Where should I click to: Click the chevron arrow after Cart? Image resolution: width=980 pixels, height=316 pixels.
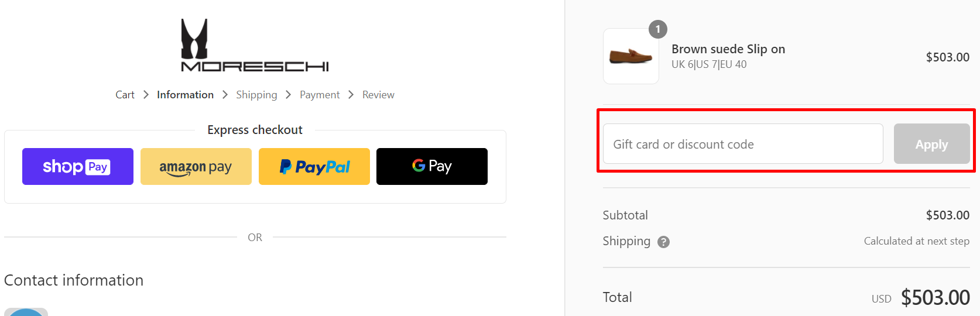[146, 95]
